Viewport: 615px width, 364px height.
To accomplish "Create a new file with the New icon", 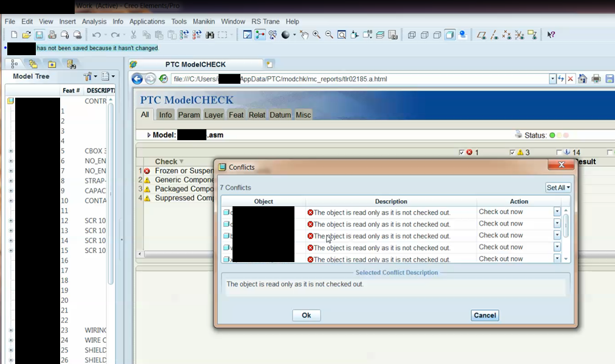I will (14, 35).
